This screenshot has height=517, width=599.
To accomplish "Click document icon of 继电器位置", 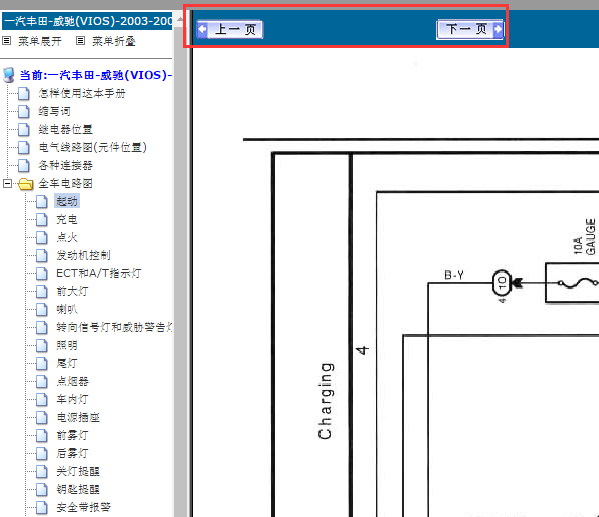I will click(24, 130).
